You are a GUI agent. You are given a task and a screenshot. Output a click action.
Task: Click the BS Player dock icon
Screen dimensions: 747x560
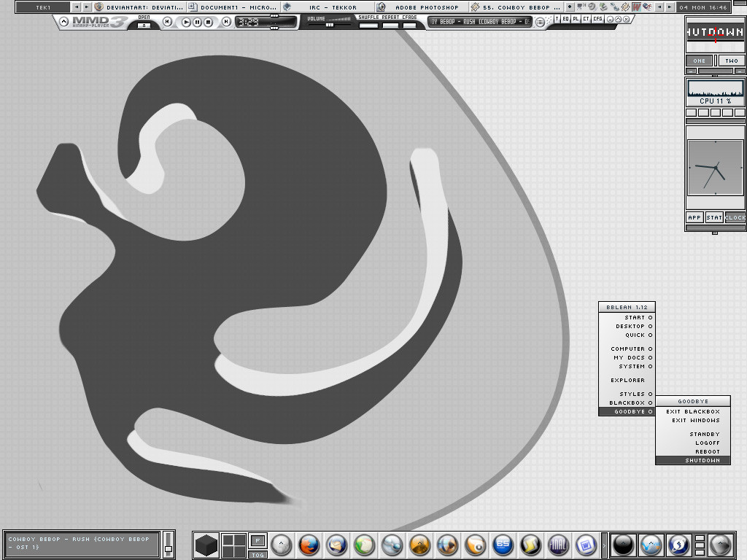pyautogui.click(x=503, y=545)
